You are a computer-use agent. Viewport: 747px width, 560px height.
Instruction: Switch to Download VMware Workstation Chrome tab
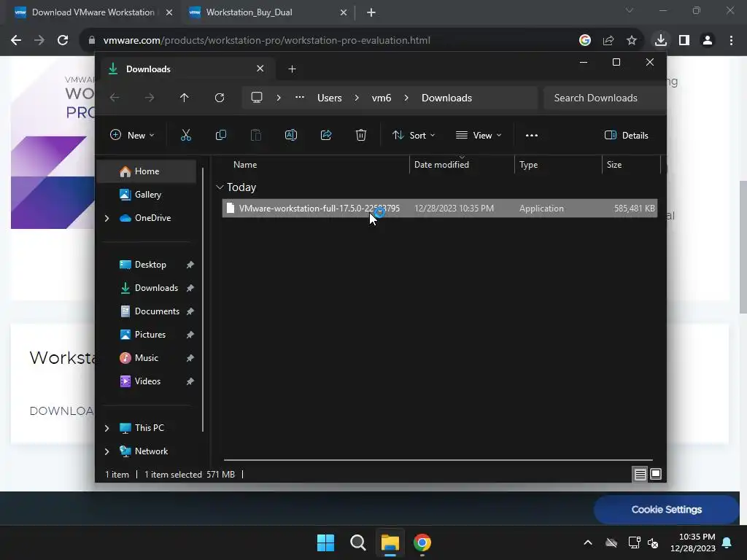tap(93, 12)
